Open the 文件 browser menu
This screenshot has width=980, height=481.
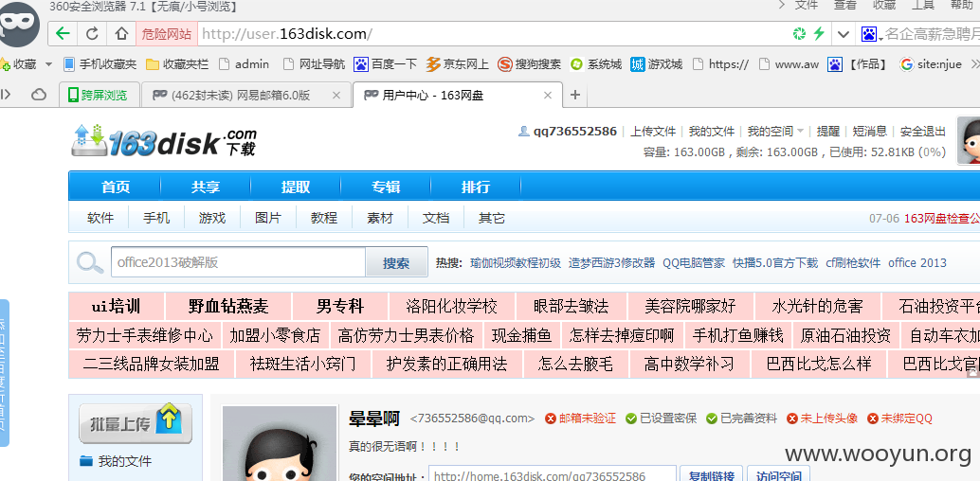[x=807, y=5]
